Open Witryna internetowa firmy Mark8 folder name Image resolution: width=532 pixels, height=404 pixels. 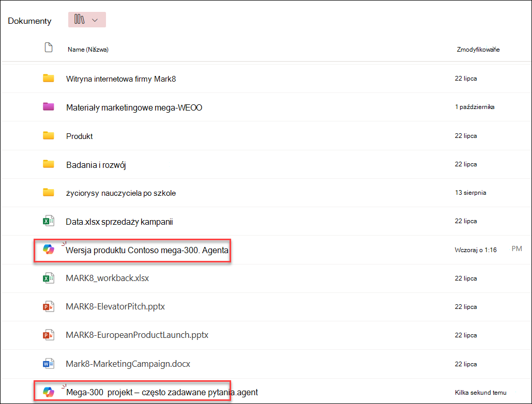point(121,79)
